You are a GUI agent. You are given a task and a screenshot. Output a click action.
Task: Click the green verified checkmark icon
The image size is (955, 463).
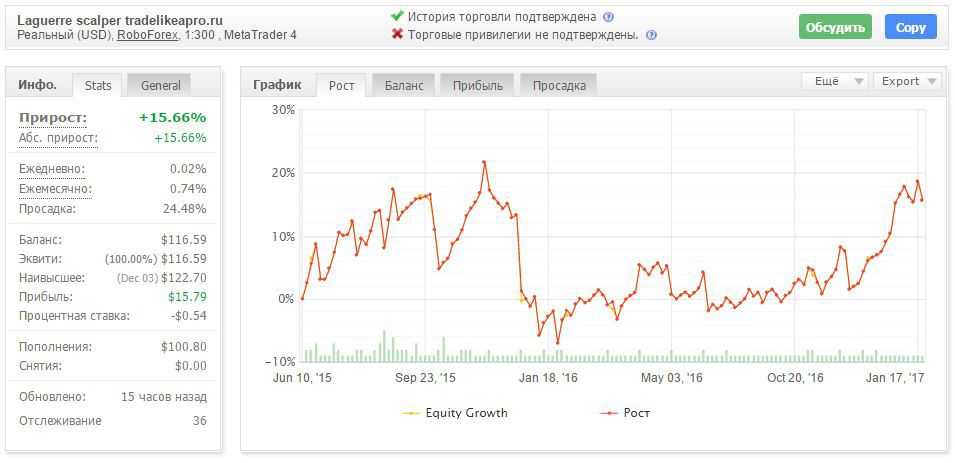pyautogui.click(x=397, y=17)
